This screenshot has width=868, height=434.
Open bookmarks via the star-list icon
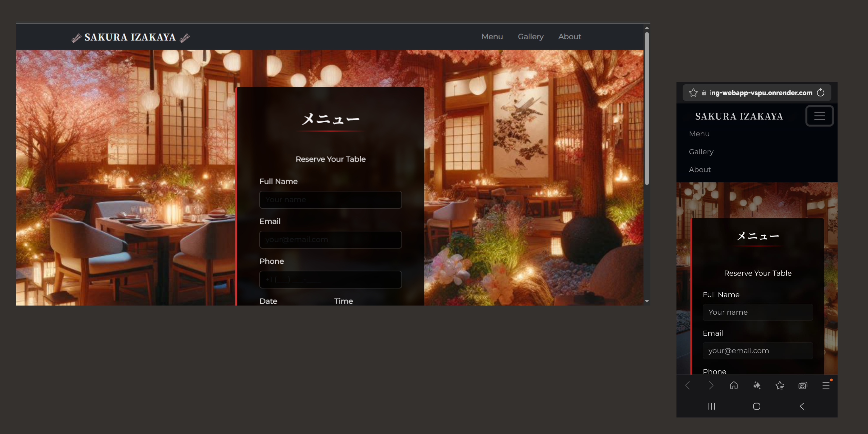point(780,385)
